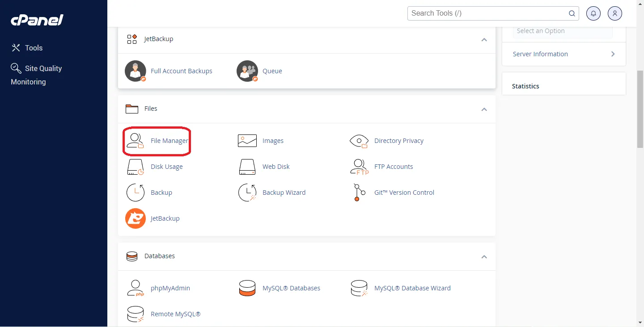This screenshot has height=327, width=644.
Task: Open the MySQL Database Wizard icon
Action: (359, 288)
